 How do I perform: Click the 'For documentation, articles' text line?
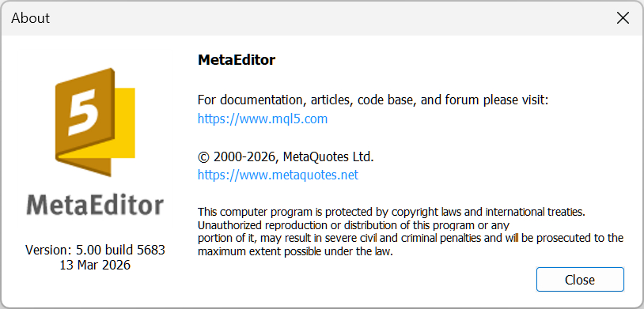pos(373,100)
